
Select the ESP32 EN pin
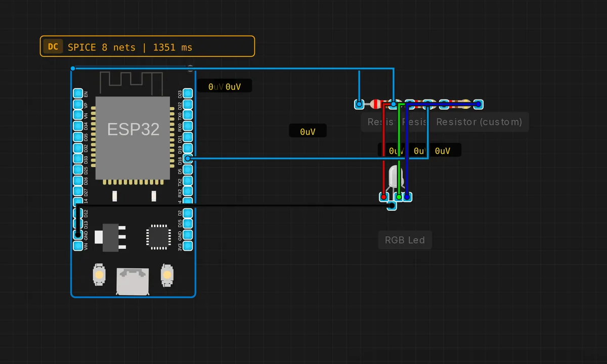[78, 93]
